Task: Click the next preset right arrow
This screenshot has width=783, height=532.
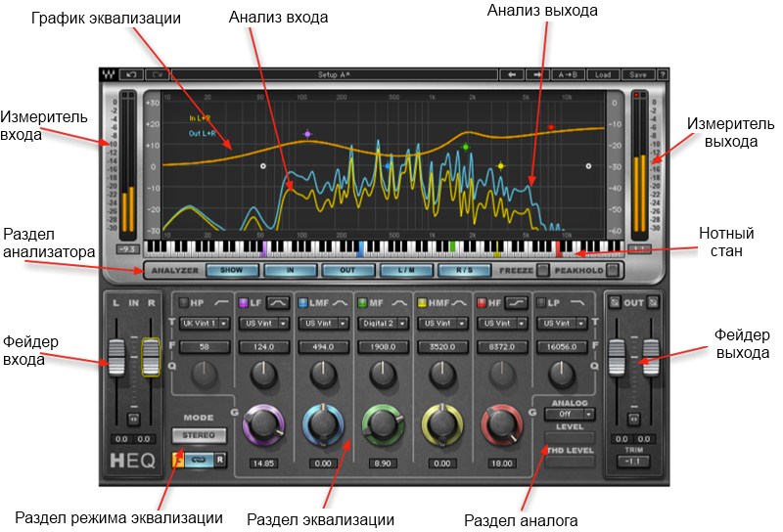Action: [534, 74]
